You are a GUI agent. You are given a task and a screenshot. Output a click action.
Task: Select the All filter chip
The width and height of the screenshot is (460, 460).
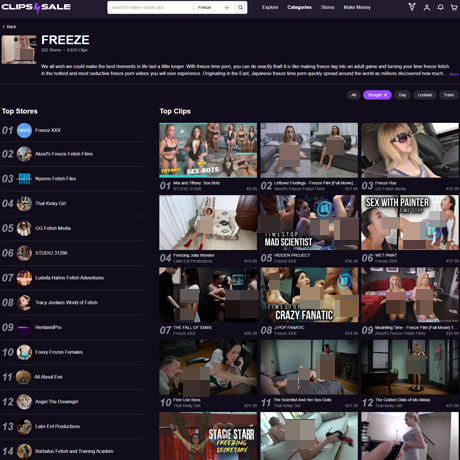[353, 95]
